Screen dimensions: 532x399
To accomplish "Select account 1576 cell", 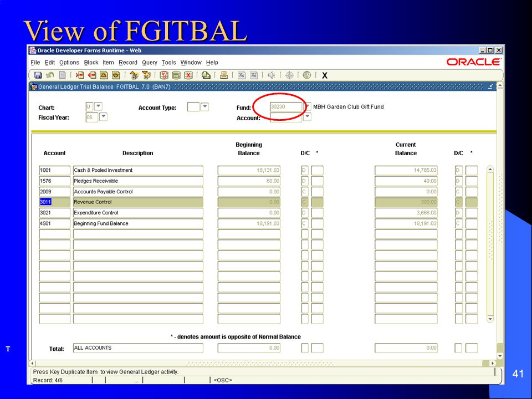I will pyautogui.click(x=55, y=181).
